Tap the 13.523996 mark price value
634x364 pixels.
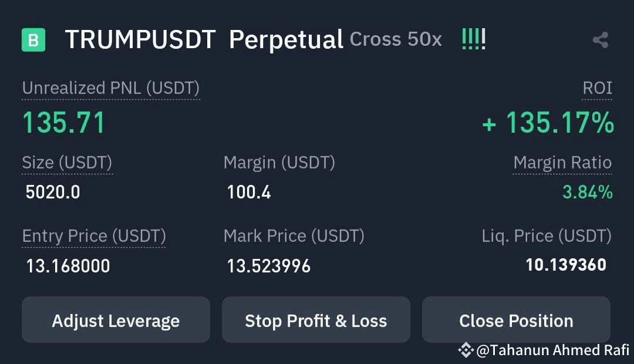(x=269, y=266)
